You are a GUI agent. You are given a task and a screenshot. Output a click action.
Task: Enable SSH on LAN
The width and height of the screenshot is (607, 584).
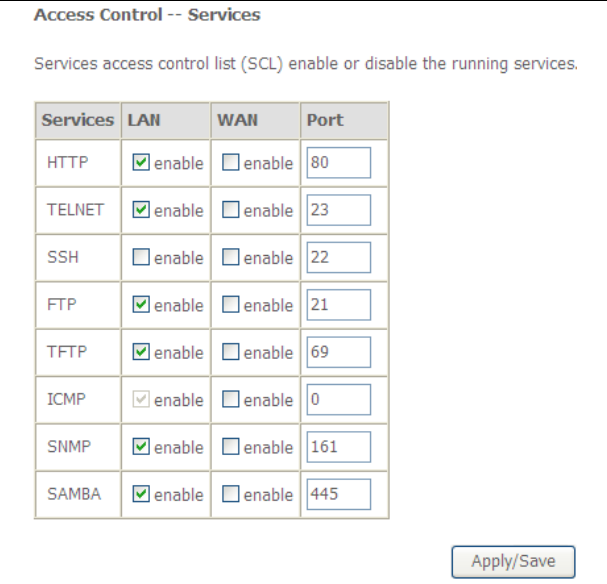tap(141, 258)
